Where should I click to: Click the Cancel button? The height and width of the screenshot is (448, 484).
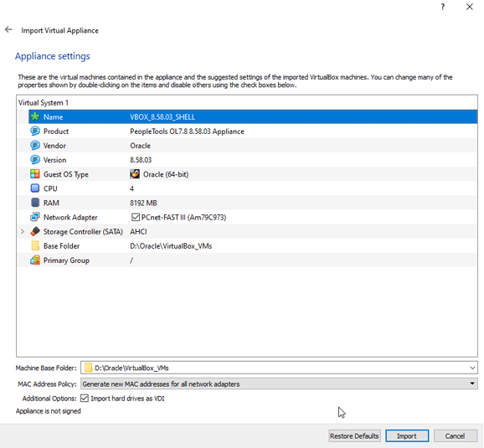pos(455,436)
